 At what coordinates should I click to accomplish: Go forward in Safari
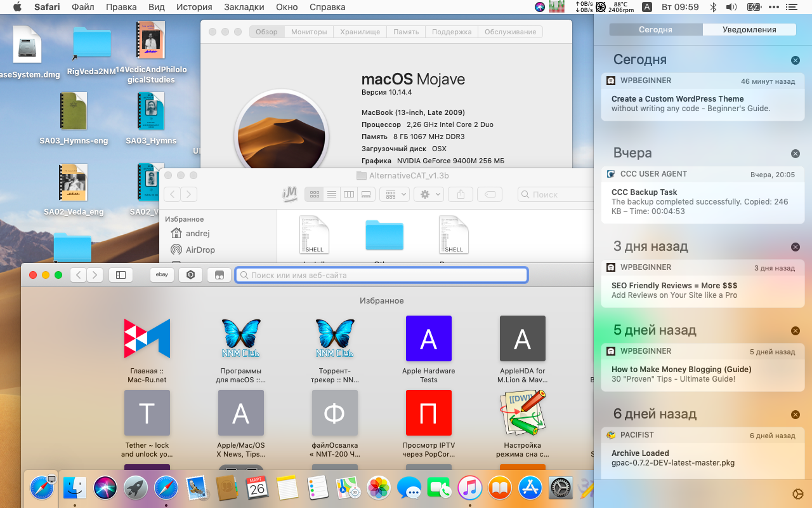pyautogui.click(x=95, y=275)
